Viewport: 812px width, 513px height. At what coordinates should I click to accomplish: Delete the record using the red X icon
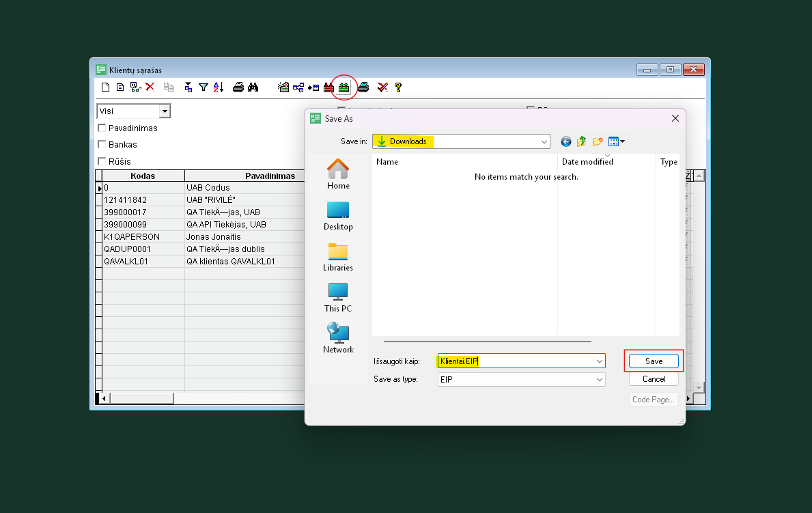(150, 87)
